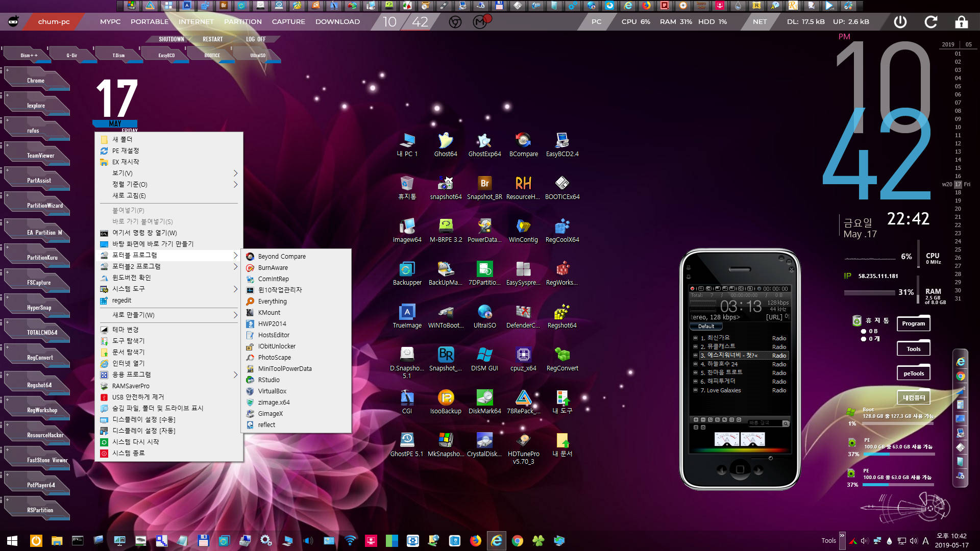Image resolution: width=980 pixels, height=551 pixels.
Task: Open the snapshot64 desktop icon
Action: point(446,188)
